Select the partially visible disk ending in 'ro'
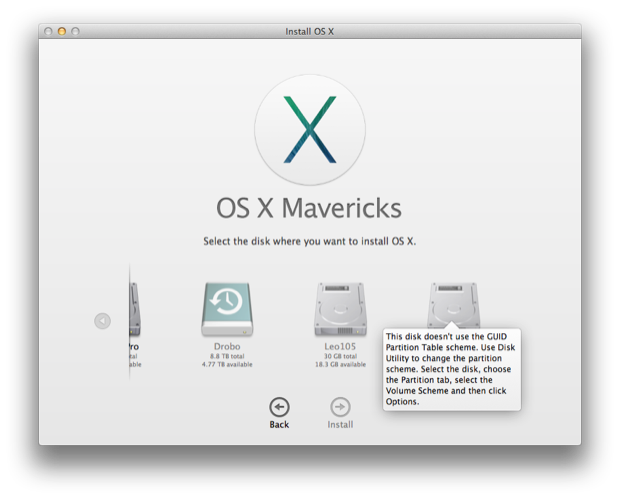This screenshot has width=620, height=499. click(x=135, y=309)
